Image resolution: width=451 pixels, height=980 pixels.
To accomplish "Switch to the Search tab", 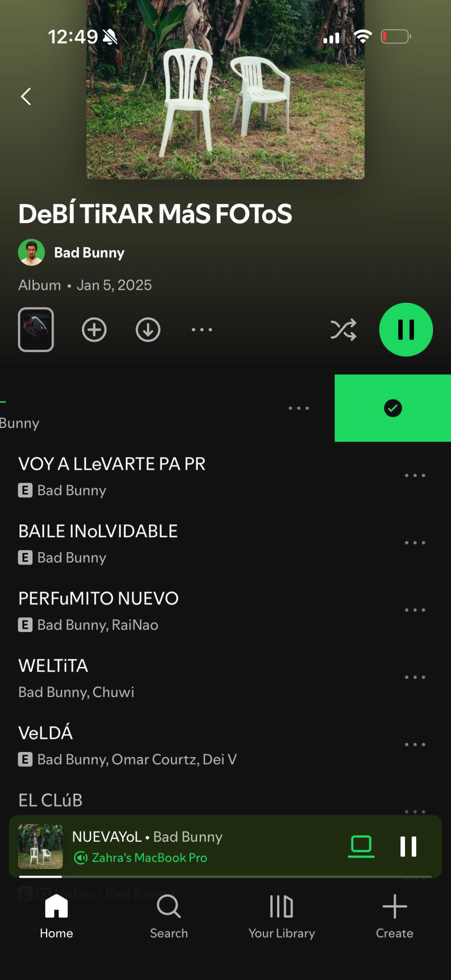I will click(x=169, y=917).
